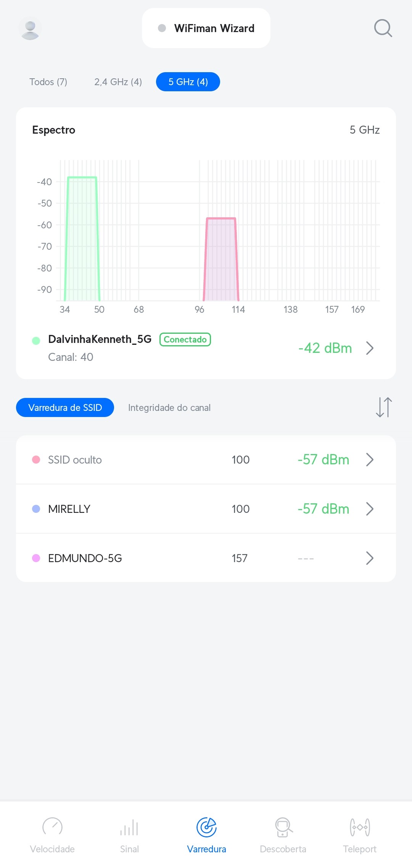Open the MIRELLY network entry

(x=69, y=509)
